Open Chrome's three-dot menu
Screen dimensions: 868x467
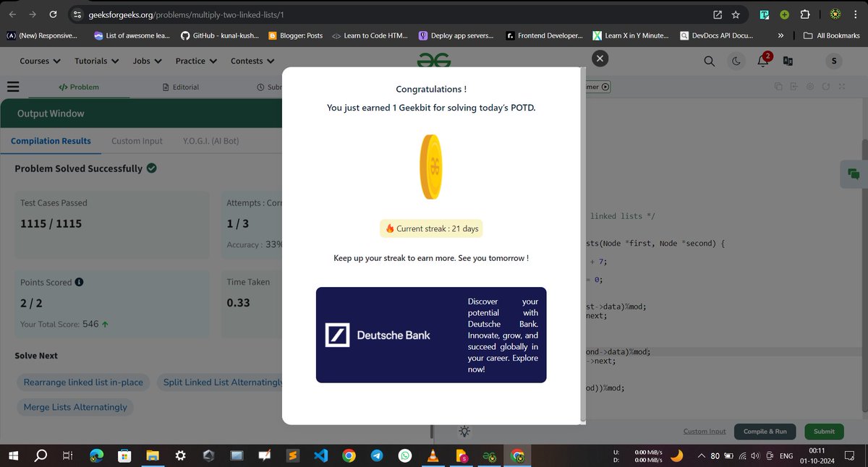coord(857,14)
